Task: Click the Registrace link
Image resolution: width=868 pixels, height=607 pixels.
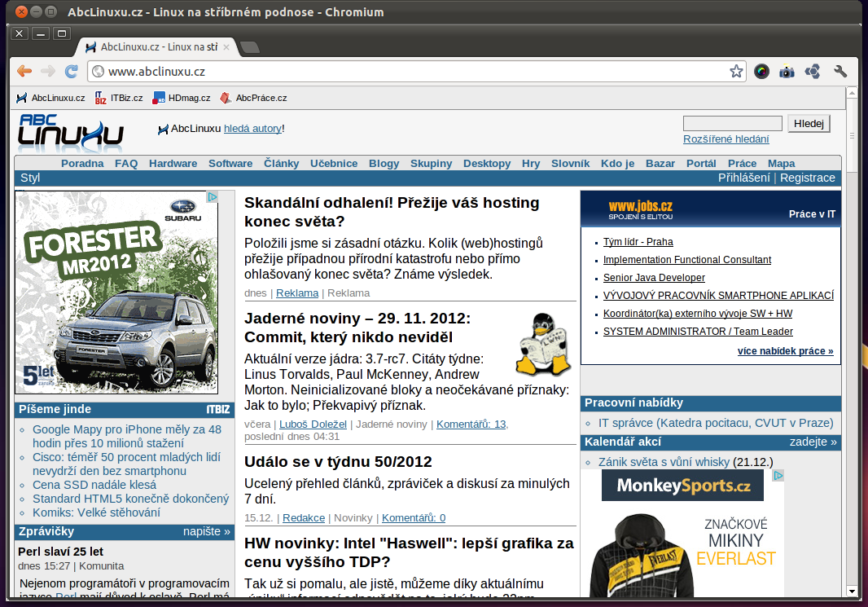Action: coord(808,178)
